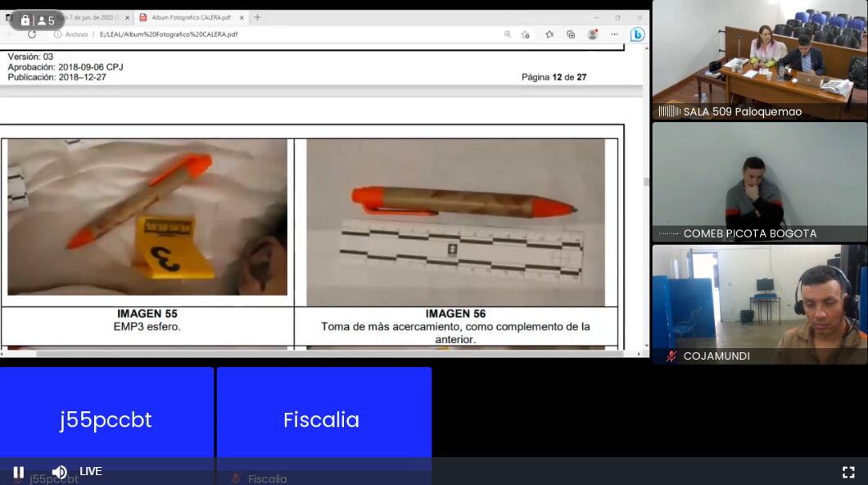Select the Fiscalia participant tile
The width and height of the screenshot is (868, 485).
click(323, 419)
